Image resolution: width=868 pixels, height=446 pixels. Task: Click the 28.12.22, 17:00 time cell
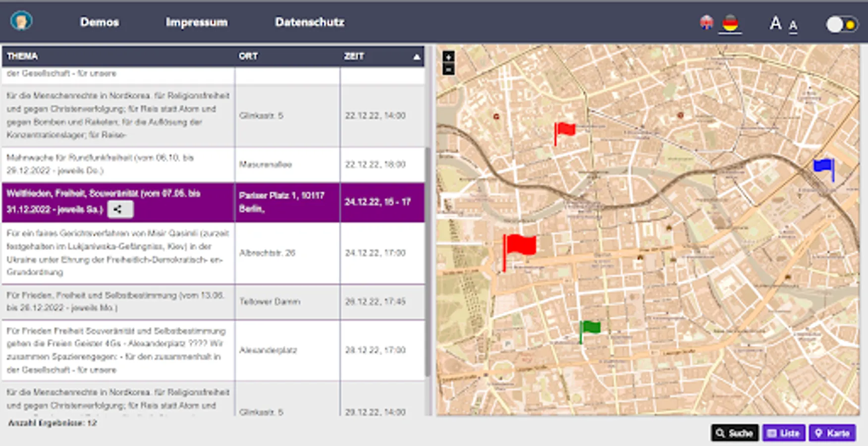tap(382, 350)
